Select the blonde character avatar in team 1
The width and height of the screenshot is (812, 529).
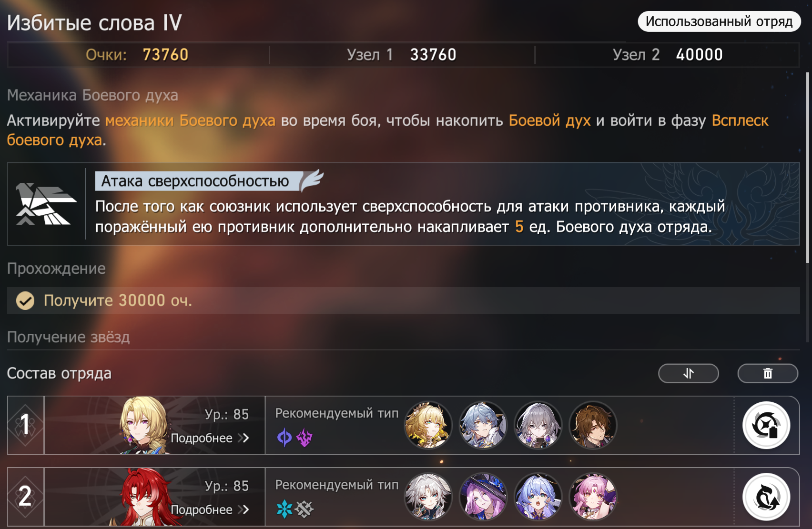click(x=428, y=425)
